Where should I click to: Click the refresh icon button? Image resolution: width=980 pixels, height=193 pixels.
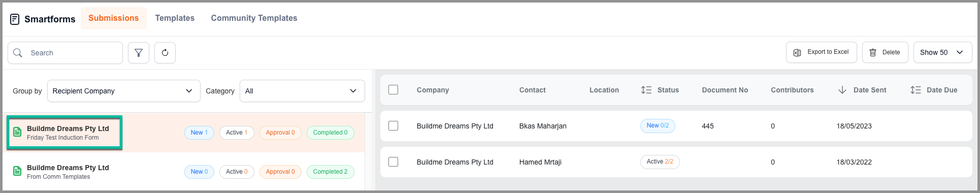pyautogui.click(x=165, y=53)
